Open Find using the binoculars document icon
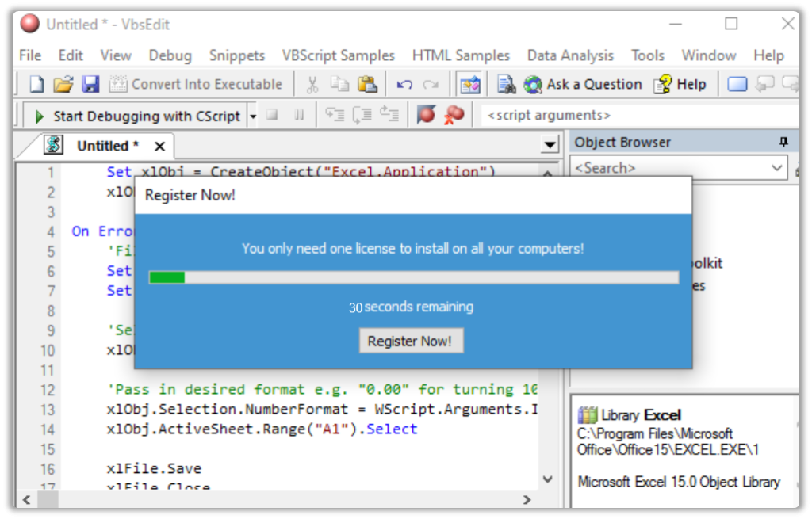Image resolution: width=812 pixels, height=519 pixels. pyautogui.click(x=507, y=84)
